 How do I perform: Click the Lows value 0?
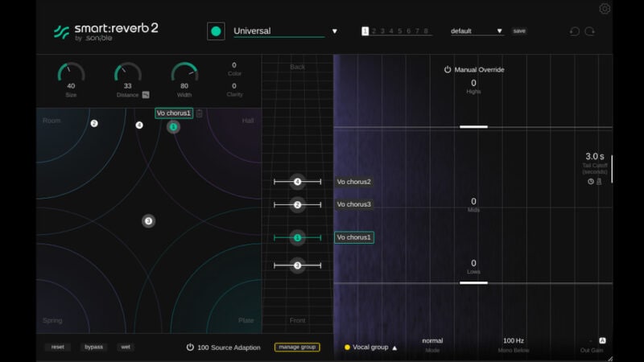click(x=473, y=263)
